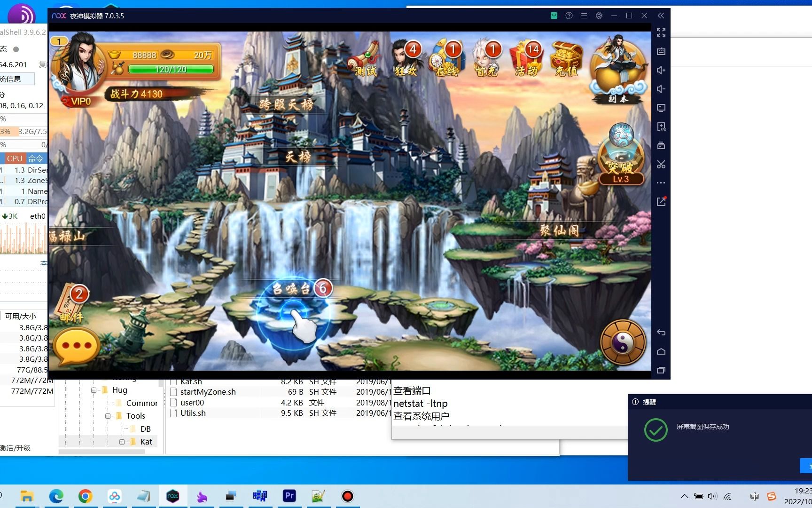The height and width of the screenshot is (508, 812).
Task: Click the green 120/120 stamina bar
Action: pos(171,69)
